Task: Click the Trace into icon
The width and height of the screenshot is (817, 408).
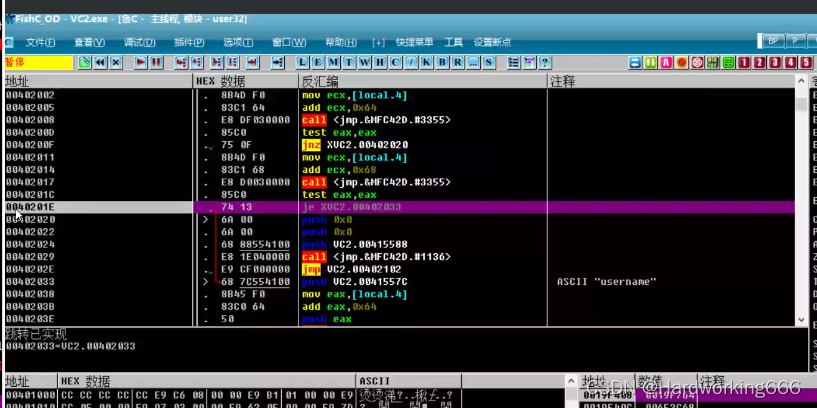Action: click(x=217, y=63)
